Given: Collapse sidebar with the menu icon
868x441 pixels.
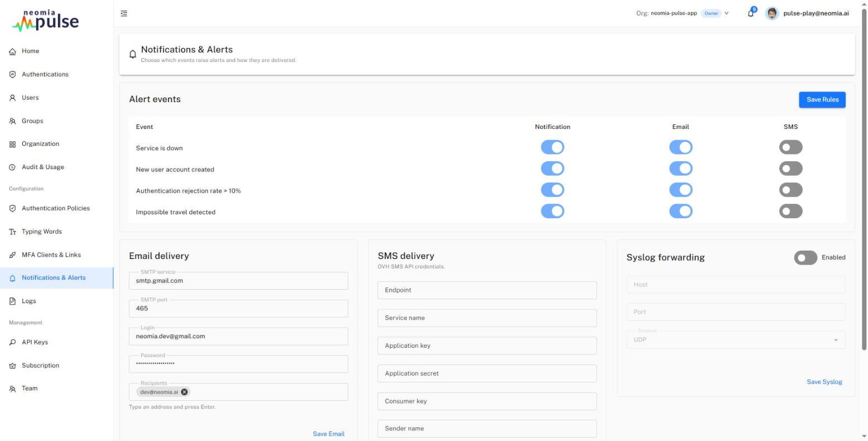Looking at the screenshot, I should coord(124,13).
